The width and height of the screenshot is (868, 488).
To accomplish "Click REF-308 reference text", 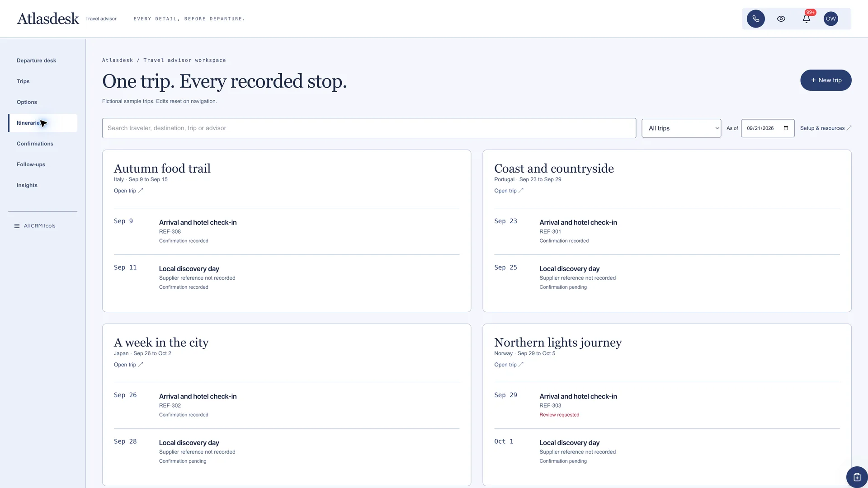I will click(170, 232).
